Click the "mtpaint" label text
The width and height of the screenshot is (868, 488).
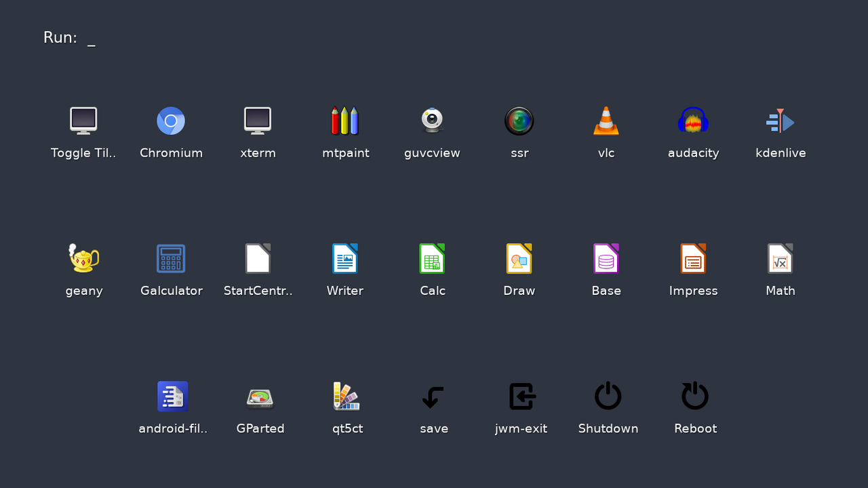tap(345, 154)
